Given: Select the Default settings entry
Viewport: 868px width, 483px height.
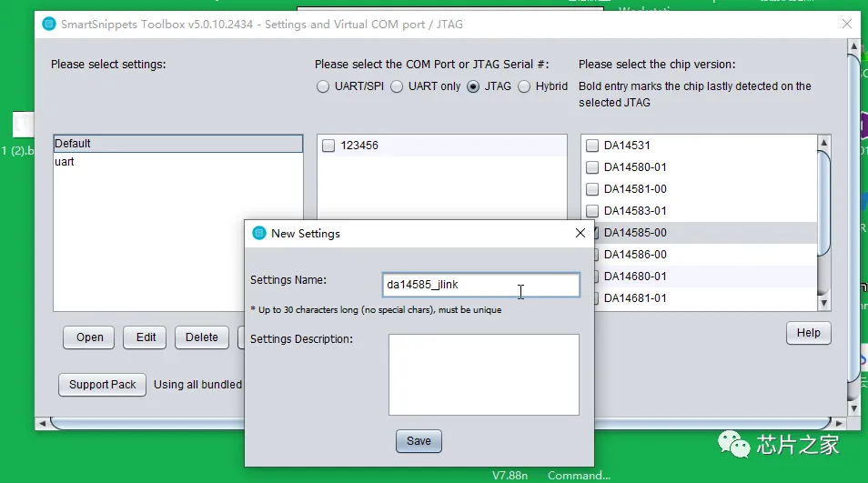Looking at the screenshot, I should tap(73, 144).
